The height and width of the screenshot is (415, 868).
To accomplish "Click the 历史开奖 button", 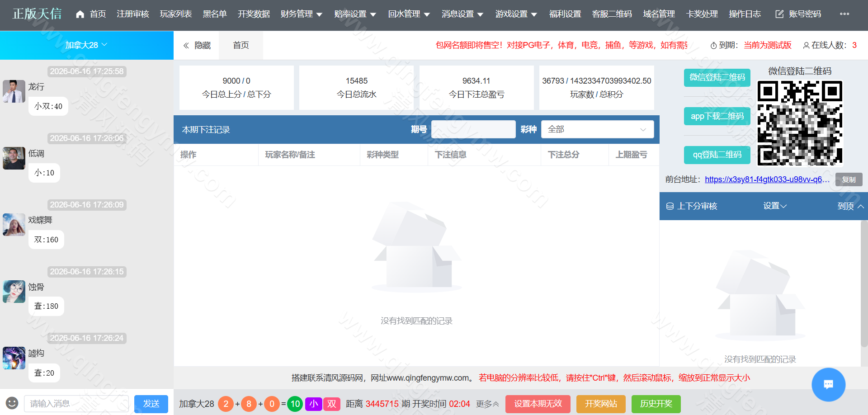I will point(656,404).
